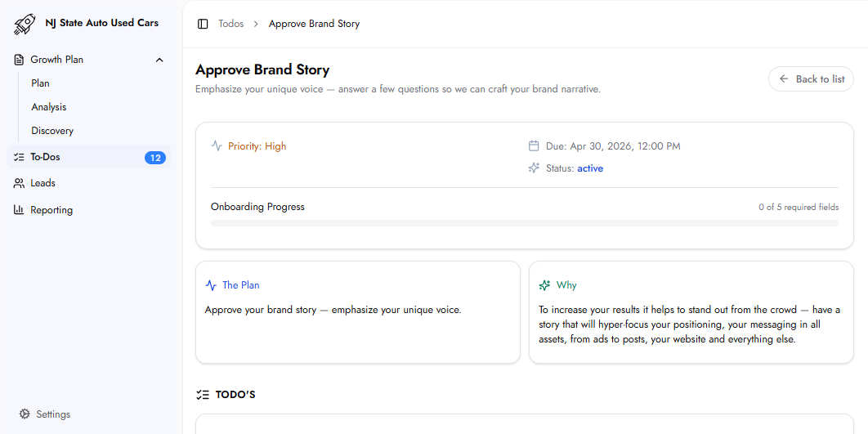Click the sparkle icon next to Status
This screenshot has width=868, height=434.
tap(534, 168)
